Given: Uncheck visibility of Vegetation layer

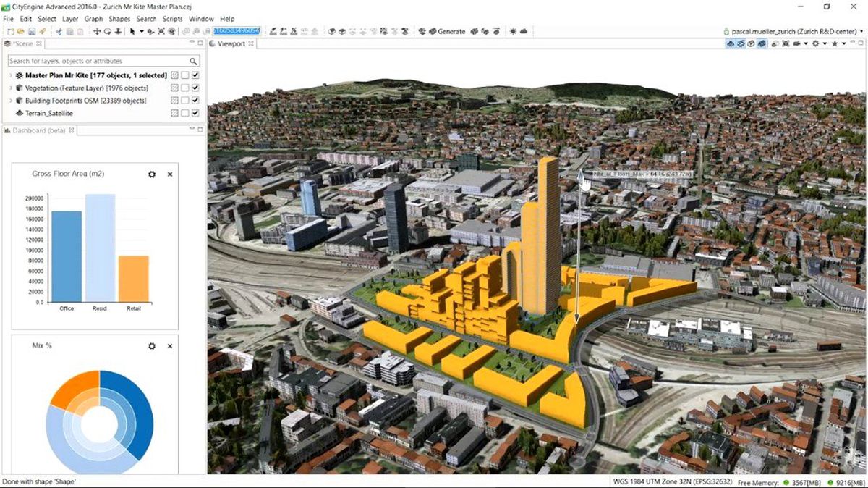Looking at the screenshot, I should [195, 88].
